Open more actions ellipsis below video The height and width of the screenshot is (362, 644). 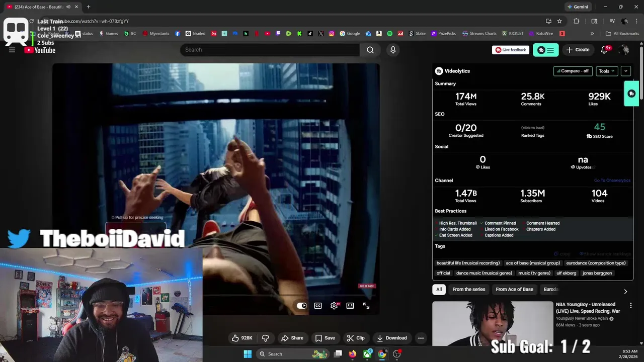click(421, 338)
